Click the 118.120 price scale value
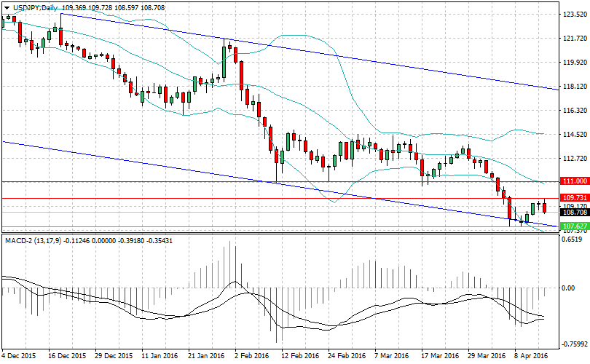Screen dimensions: 590x364 click(x=575, y=87)
